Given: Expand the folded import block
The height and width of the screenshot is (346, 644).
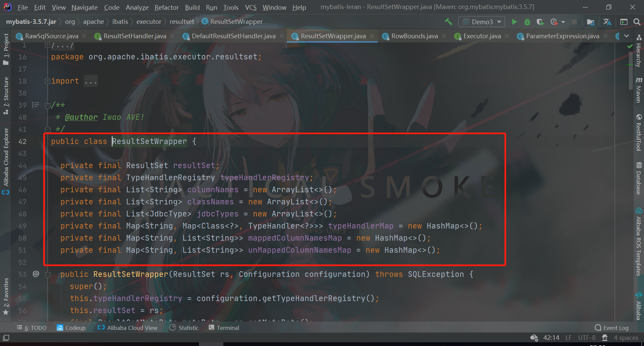Looking at the screenshot, I should point(48,81).
